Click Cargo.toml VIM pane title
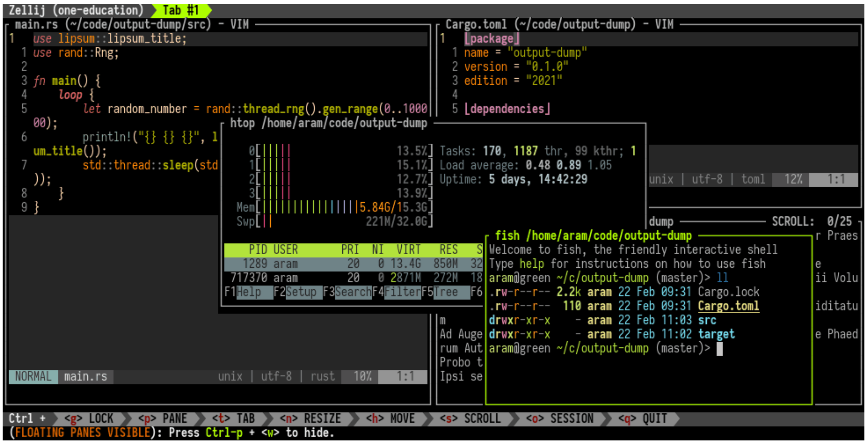Viewport: 868px width, 444px height. click(559, 25)
